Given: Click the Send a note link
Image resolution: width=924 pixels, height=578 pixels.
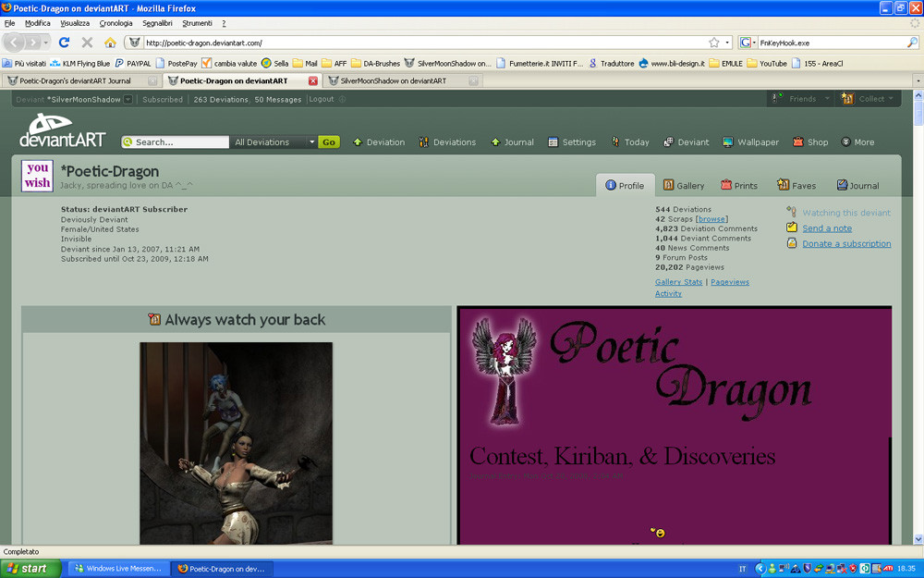Looking at the screenshot, I should click(827, 228).
